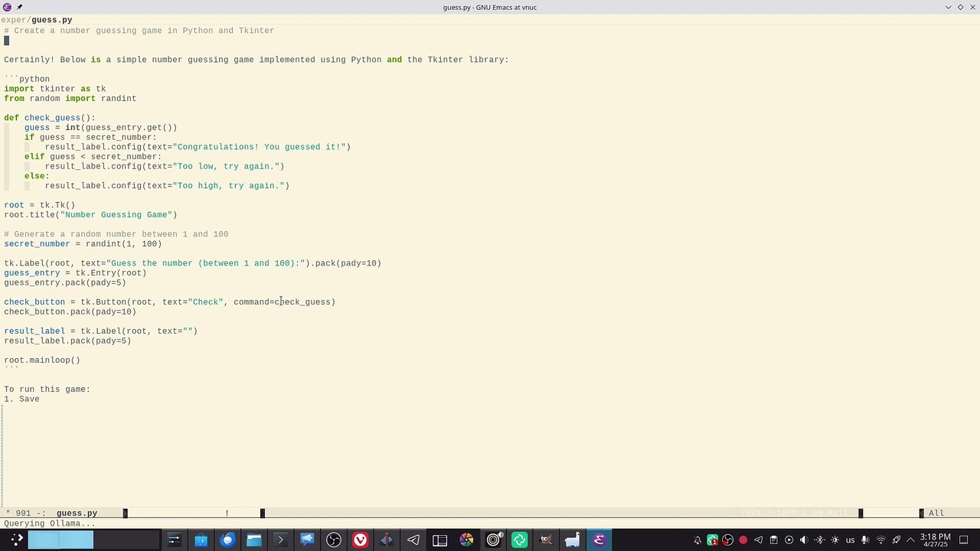This screenshot has height=551, width=980.
Task: Open the megaphone announcer app in taskbar
Action: (x=307, y=540)
